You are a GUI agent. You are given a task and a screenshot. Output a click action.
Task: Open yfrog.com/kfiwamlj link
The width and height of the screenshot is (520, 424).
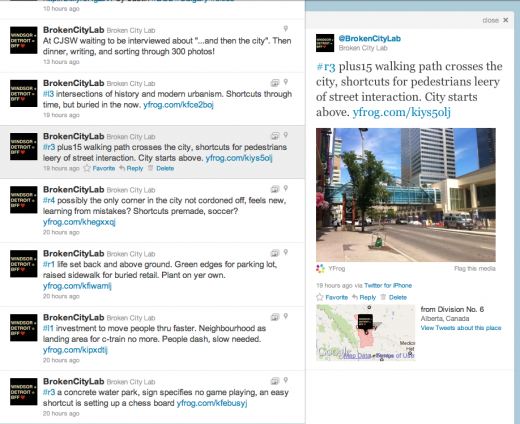pos(77,286)
